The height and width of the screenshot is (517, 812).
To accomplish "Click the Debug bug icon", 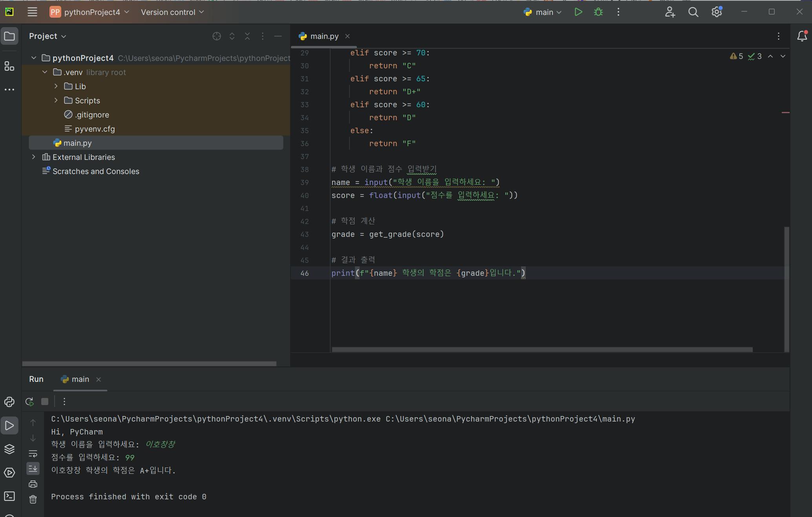I will tap(598, 12).
